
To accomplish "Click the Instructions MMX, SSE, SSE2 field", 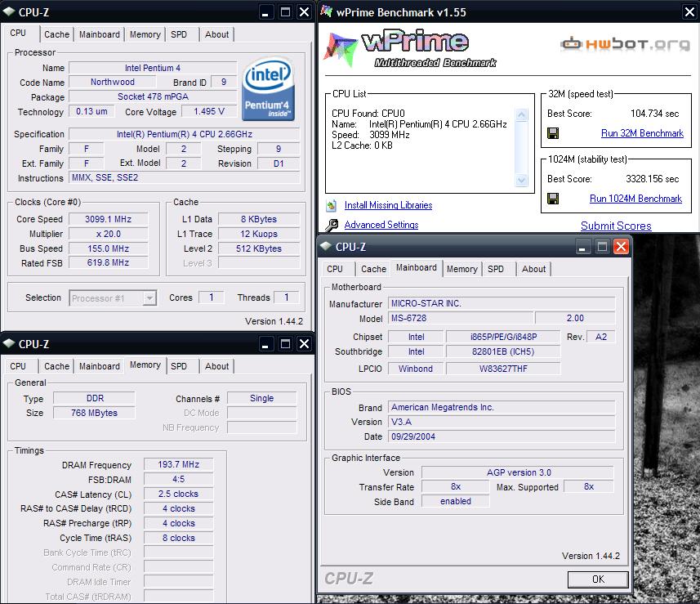I will (x=184, y=178).
